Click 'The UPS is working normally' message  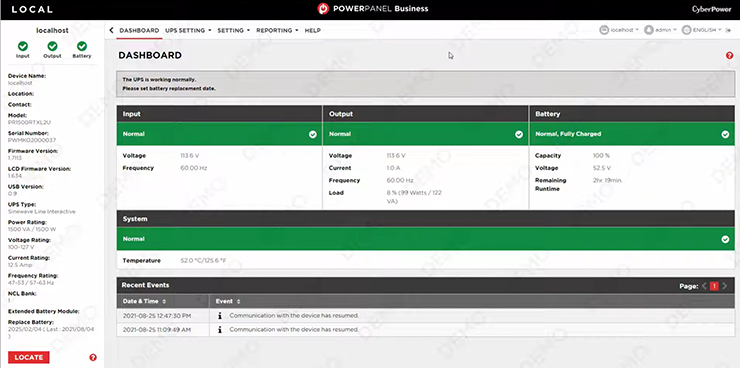pyautogui.click(x=159, y=79)
